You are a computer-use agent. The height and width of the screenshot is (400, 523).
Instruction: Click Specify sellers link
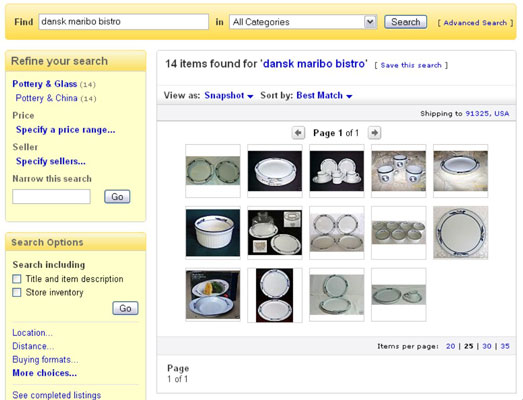(51, 161)
